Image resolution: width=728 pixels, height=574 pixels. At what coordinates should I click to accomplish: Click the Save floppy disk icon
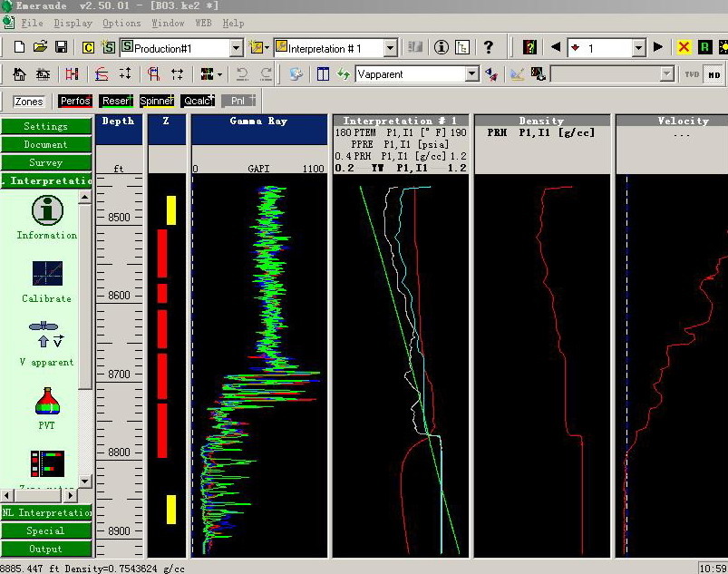click(x=61, y=47)
